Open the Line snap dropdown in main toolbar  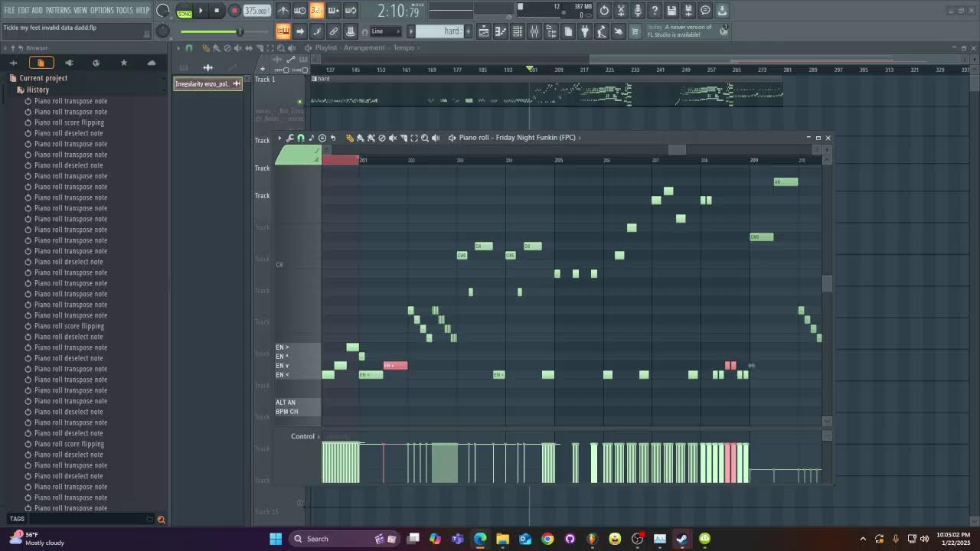click(x=385, y=31)
